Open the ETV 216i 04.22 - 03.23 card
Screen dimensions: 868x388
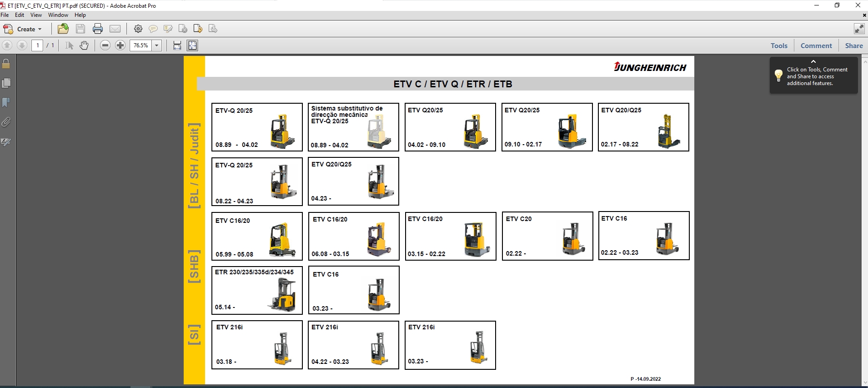pyautogui.click(x=353, y=345)
